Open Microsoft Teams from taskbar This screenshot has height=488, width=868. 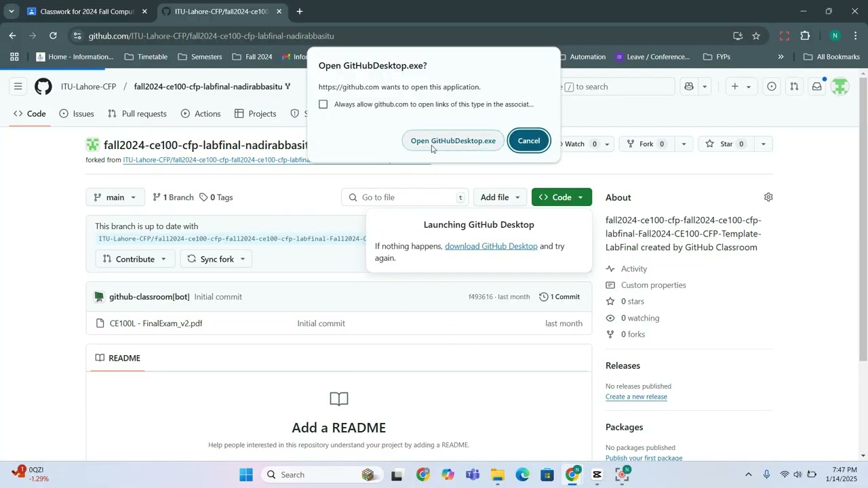click(473, 474)
